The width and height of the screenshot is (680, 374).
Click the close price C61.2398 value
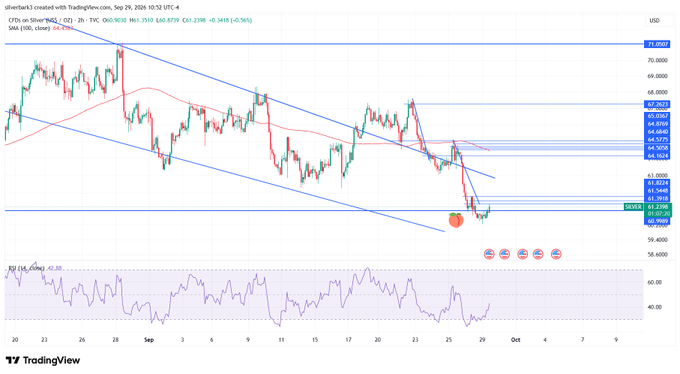[x=194, y=20]
